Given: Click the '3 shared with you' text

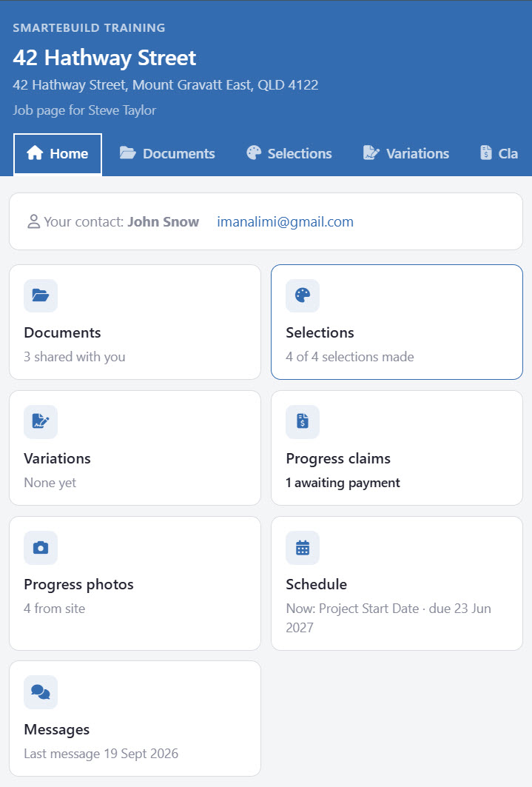Looking at the screenshot, I should pyautogui.click(x=75, y=357).
